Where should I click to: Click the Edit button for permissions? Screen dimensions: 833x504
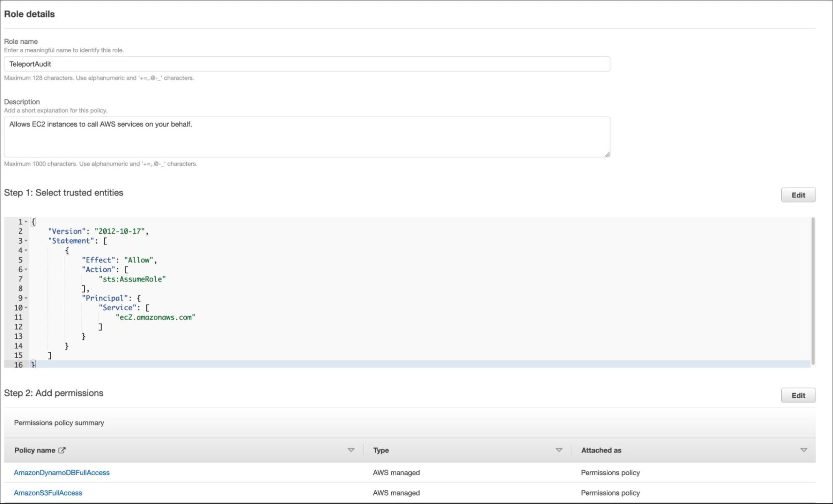point(798,395)
